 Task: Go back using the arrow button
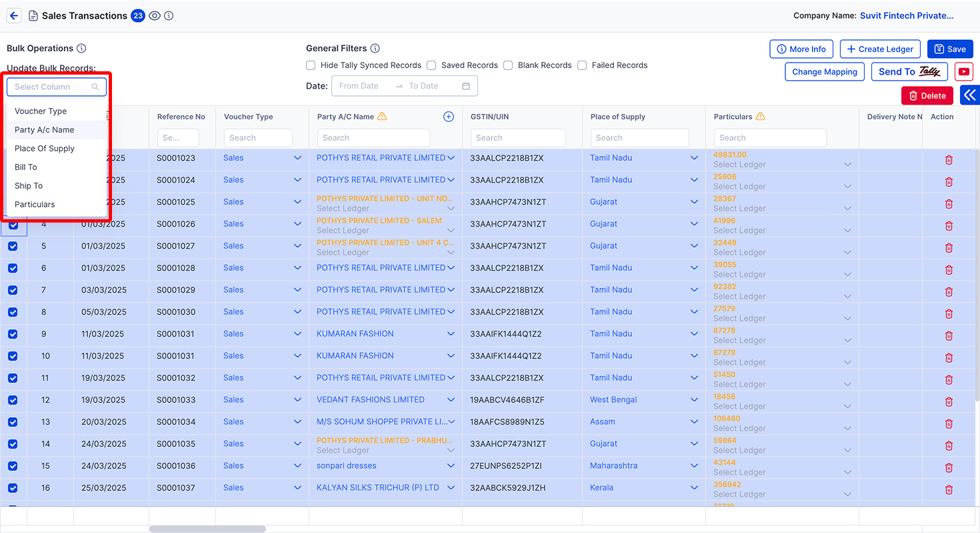pos(14,16)
